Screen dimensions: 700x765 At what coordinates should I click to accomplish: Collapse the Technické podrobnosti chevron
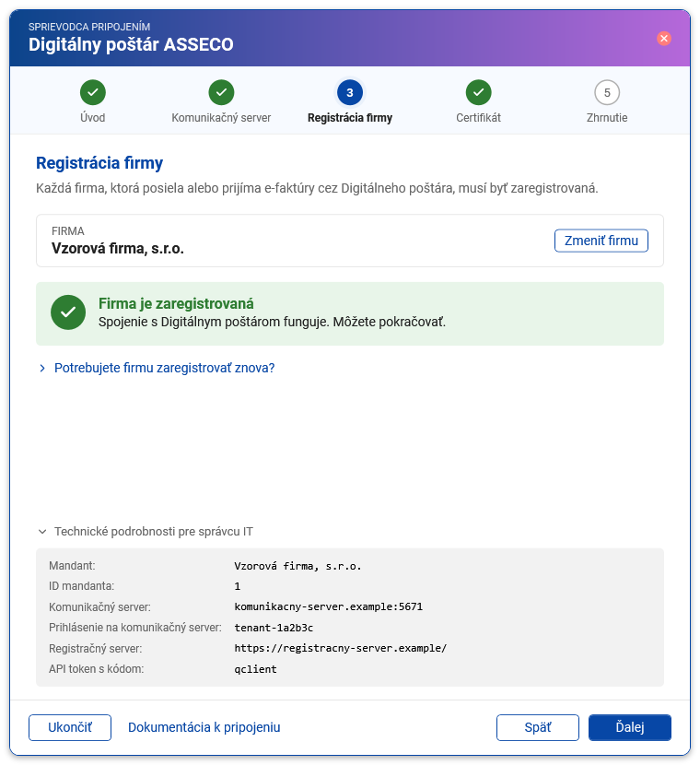click(x=42, y=531)
